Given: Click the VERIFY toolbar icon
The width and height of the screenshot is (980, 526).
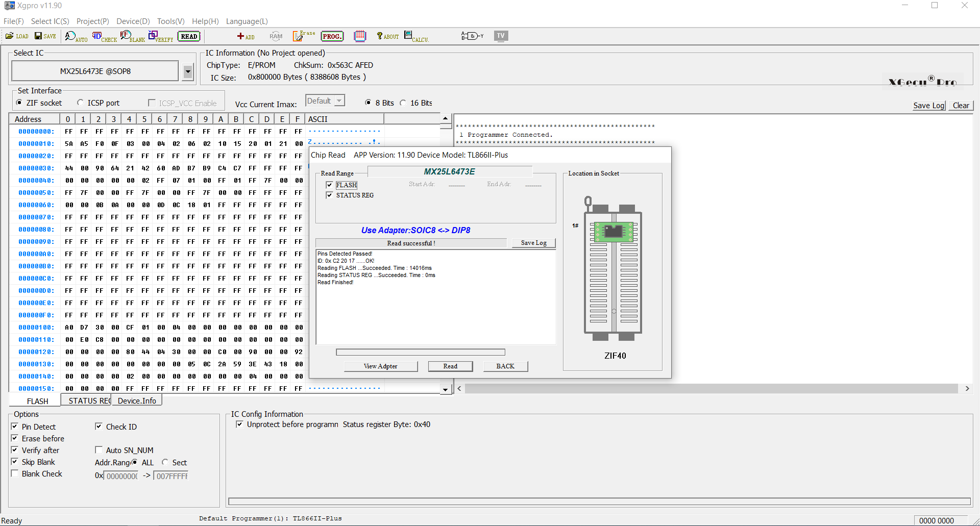Looking at the screenshot, I should click(x=161, y=36).
